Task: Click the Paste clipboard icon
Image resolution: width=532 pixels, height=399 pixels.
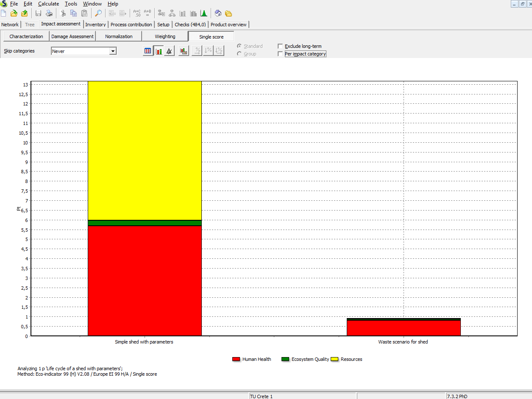Action: [x=84, y=13]
